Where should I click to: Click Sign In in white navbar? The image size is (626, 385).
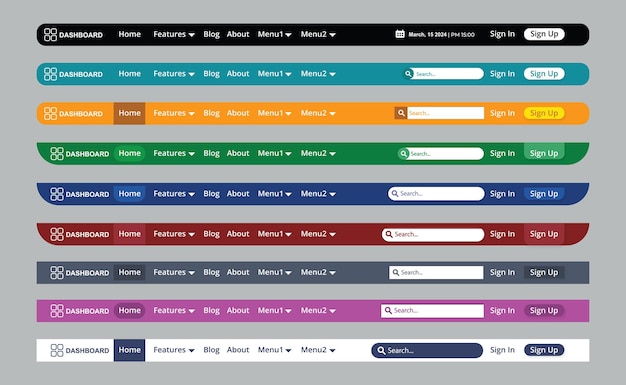(x=502, y=350)
